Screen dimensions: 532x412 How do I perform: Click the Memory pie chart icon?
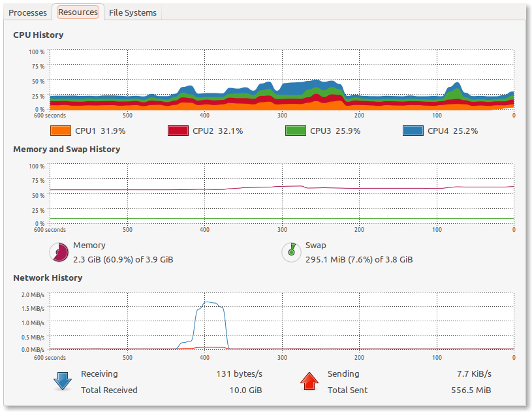click(59, 252)
